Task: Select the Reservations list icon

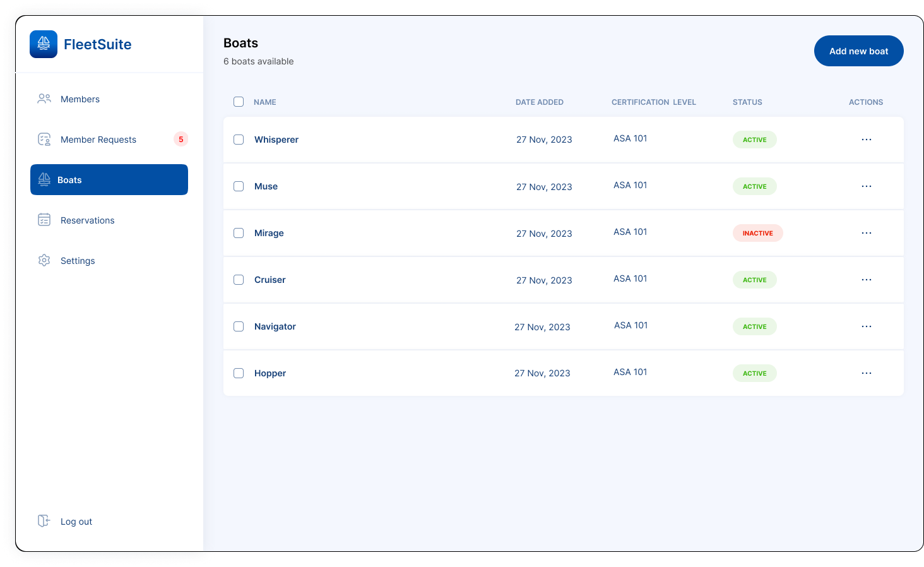Action: click(44, 220)
